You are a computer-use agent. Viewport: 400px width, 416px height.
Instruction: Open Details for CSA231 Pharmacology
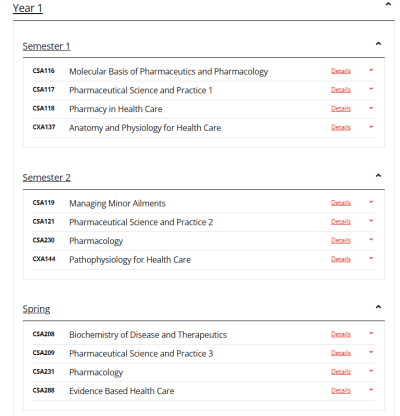tap(341, 372)
